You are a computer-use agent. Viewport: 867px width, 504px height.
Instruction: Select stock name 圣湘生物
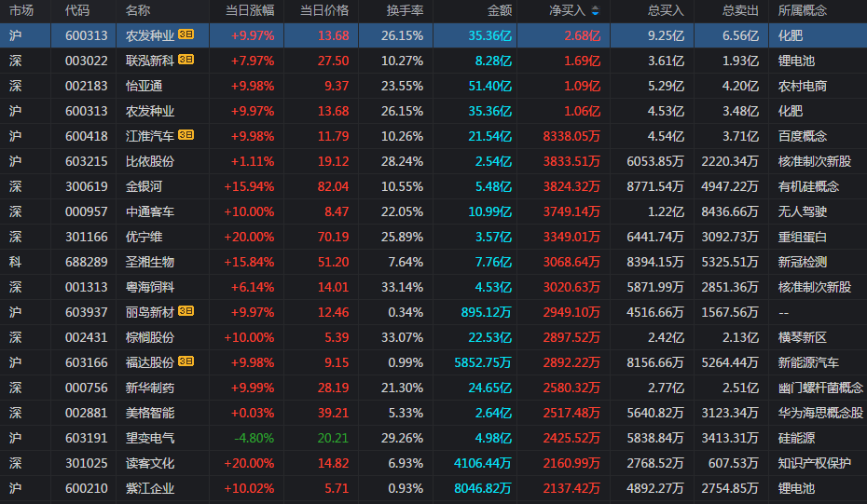(x=150, y=262)
